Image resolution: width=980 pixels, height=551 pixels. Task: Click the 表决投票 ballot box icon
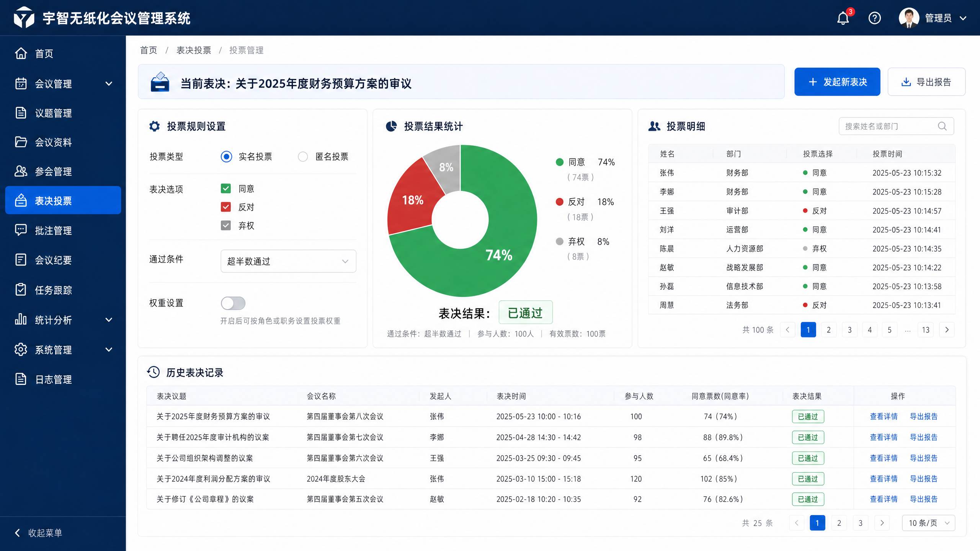(x=21, y=200)
